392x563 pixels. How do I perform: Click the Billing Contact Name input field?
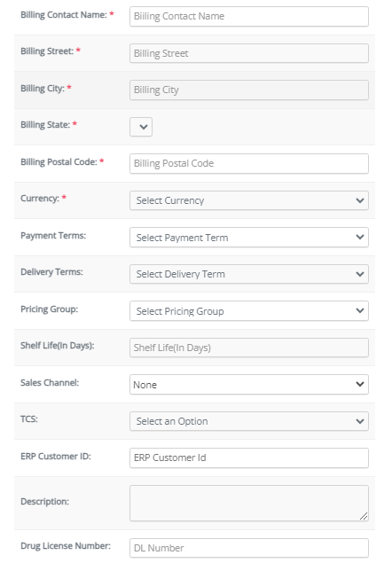pyautogui.click(x=248, y=16)
